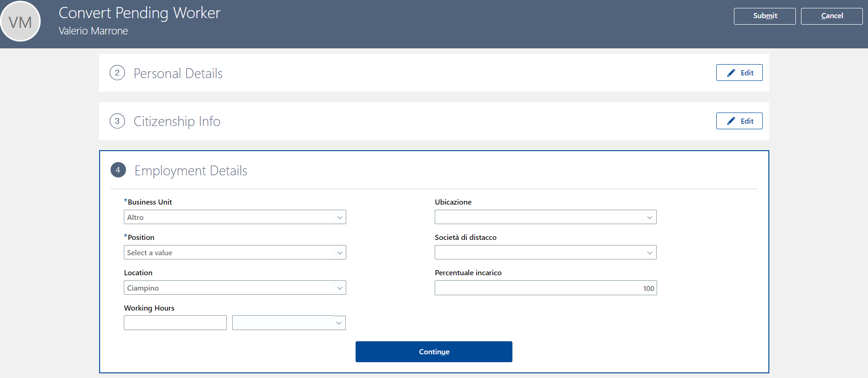This screenshot has height=378, width=868.
Task: Open the Position dropdown
Action: pyautogui.click(x=235, y=252)
